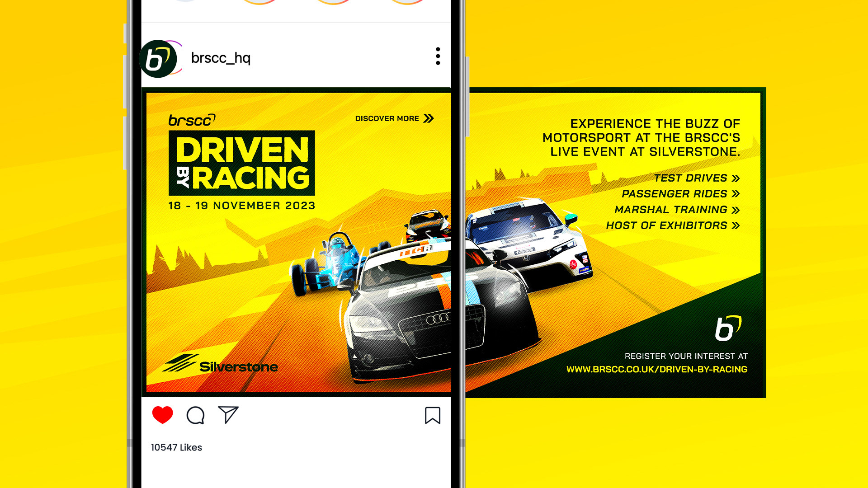Click the brscc.co.uk driven-by-racing URL
This screenshot has height=488, width=868.
656,369
